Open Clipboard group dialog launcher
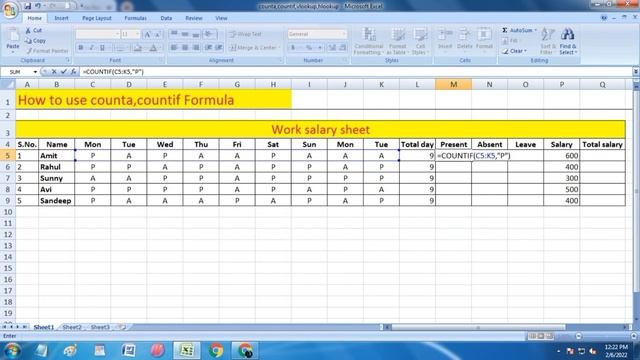 tap(68, 60)
